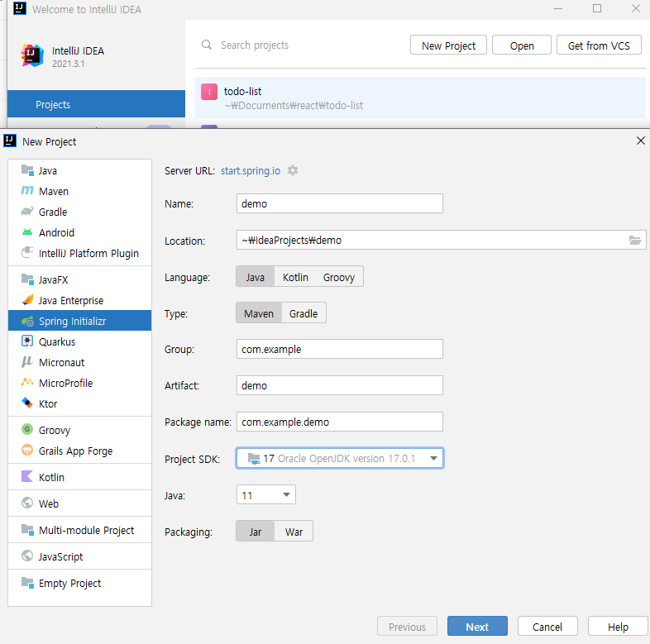650x644 pixels.
Task: Open the Java version dropdown
Action: [x=266, y=495]
